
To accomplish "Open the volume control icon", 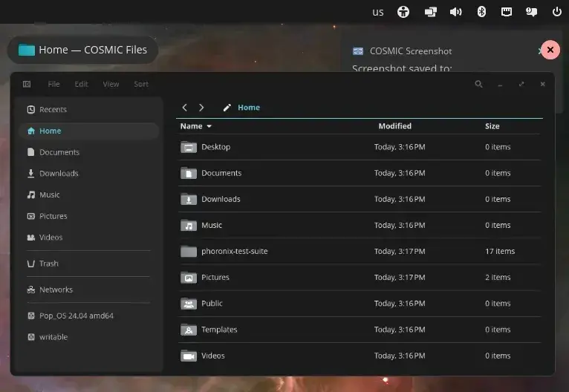I will tap(456, 12).
